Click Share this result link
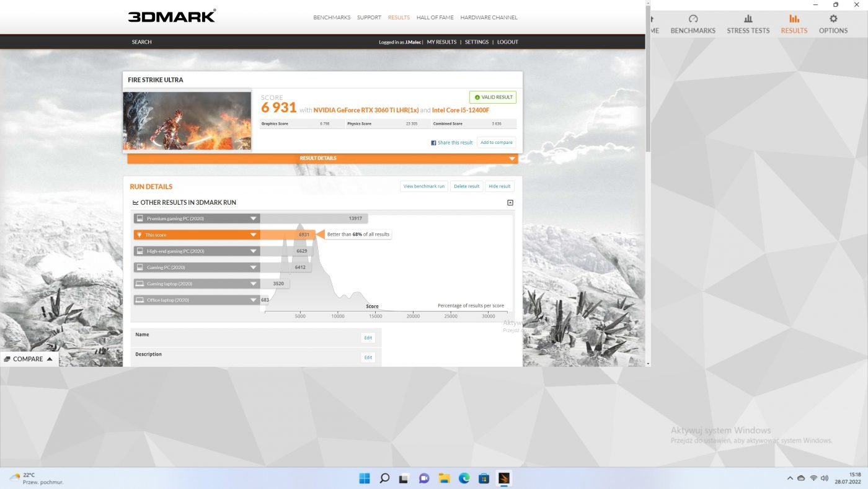 (x=455, y=143)
